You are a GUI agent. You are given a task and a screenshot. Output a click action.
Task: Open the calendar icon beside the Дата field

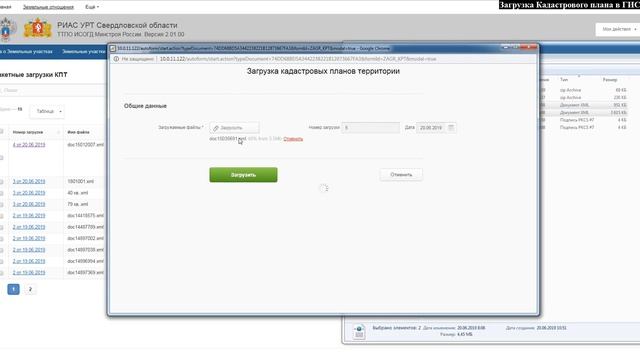(451, 128)
